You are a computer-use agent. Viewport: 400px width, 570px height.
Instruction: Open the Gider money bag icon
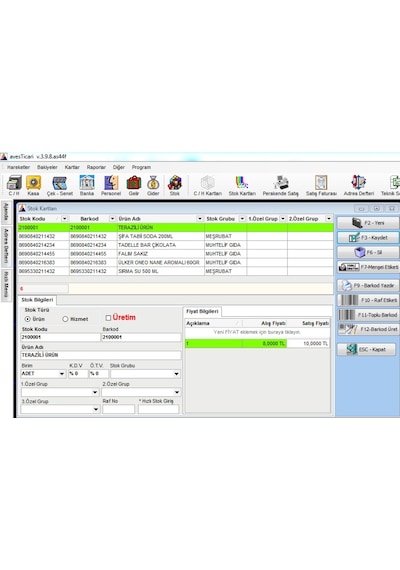tap(153, 183)
